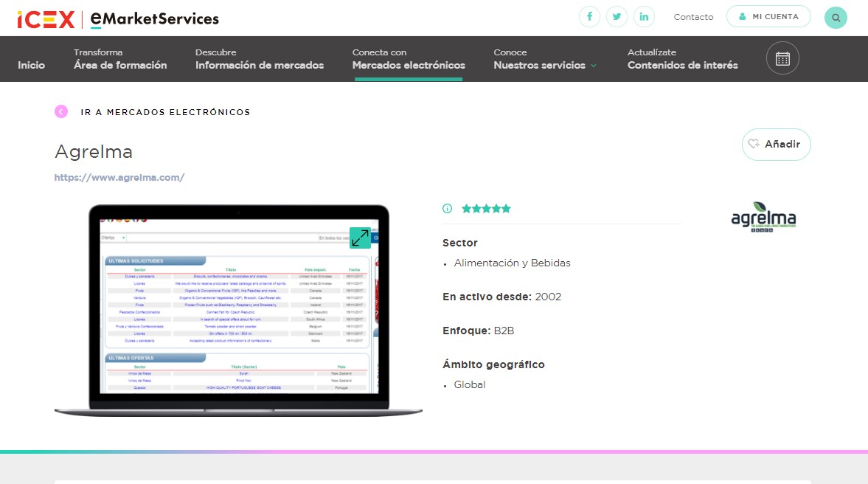Click the Contacto link

tap(693, 17)
